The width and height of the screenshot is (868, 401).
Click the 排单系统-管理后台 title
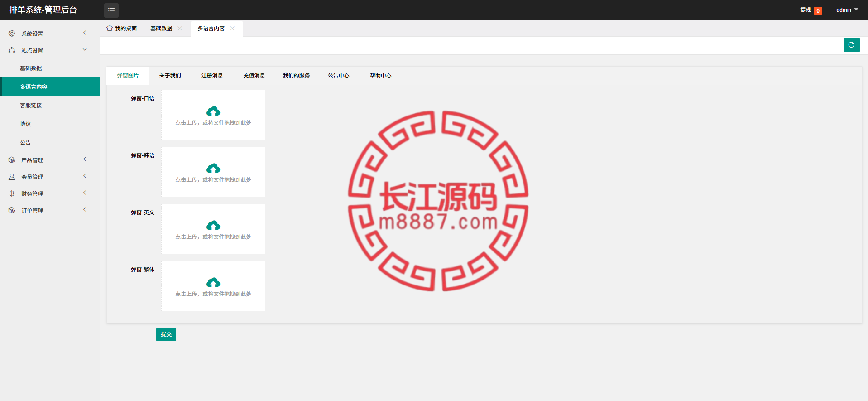click(x=43, y=10)
